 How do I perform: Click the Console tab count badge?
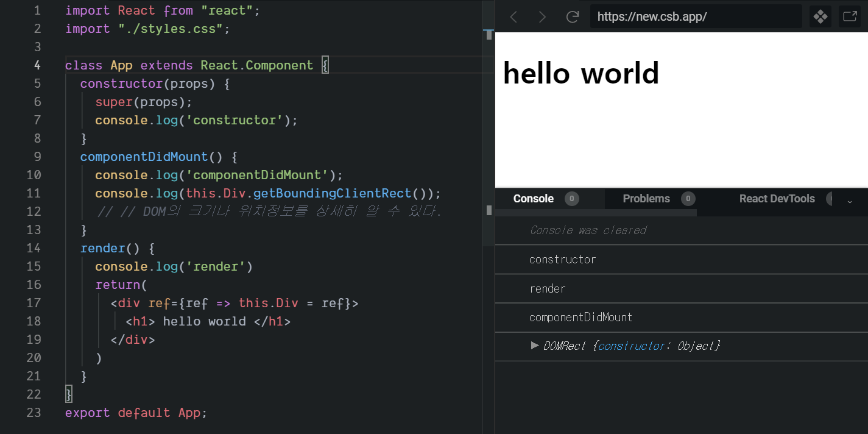click(571, 199)
